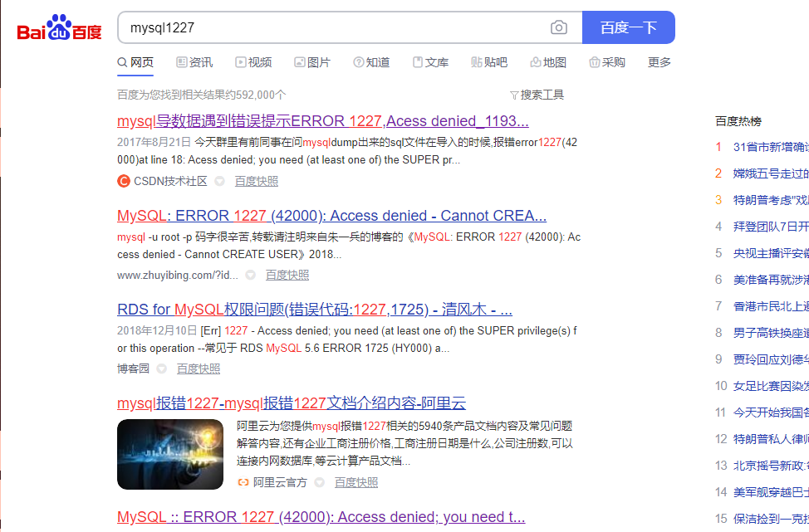Open 百度快照 for zhuyibing result

(x=287, y=276)
